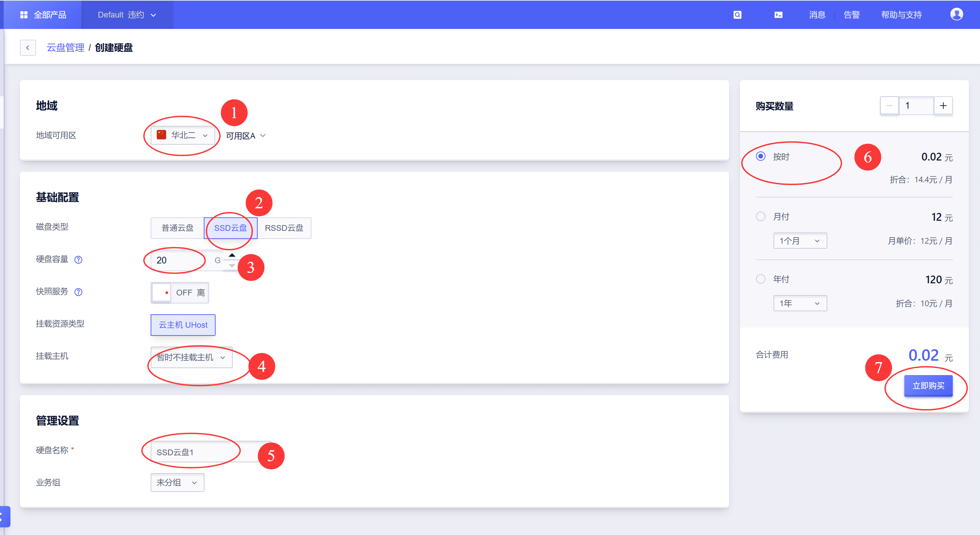Open the 云盘管理 breadcrumb link
Screen dimensions: 980x535
tap(66, 48)
